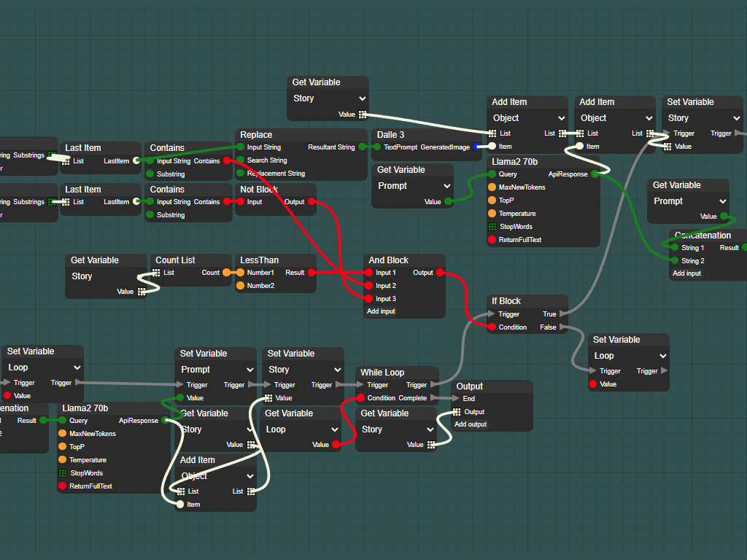Click Add input on the And Block
The width and height of the screenshot is (747, 560).
[381, 311]
